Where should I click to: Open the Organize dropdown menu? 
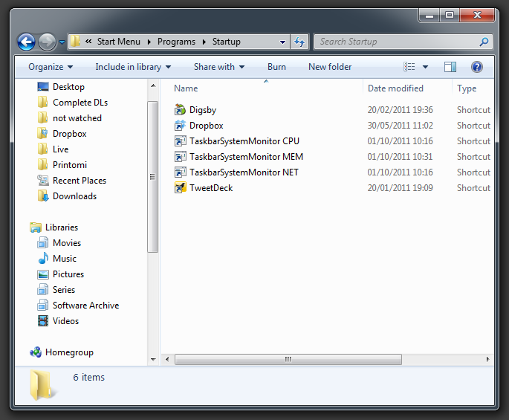(50, 67)
